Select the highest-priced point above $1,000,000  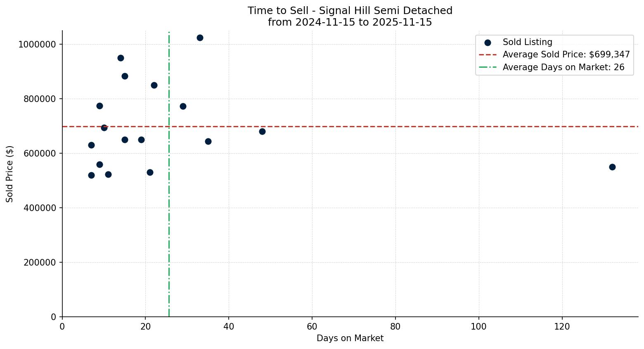[x=200, y=38]
